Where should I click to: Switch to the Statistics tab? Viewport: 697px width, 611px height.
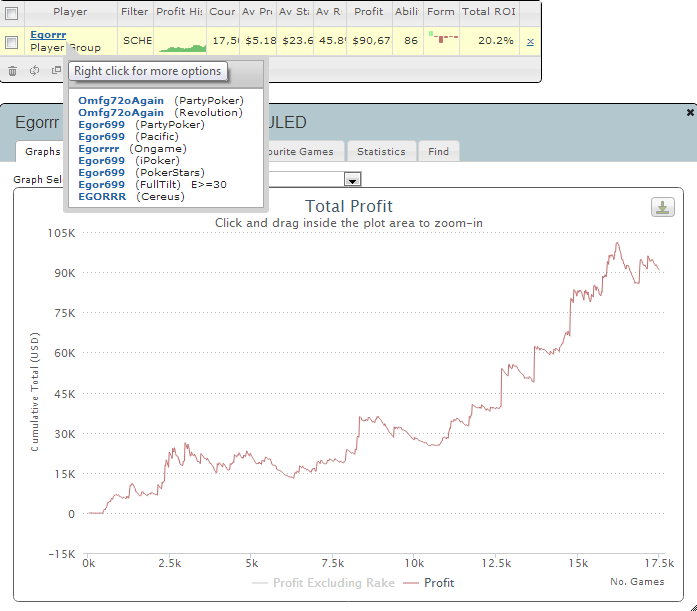(x=381, y=152)
